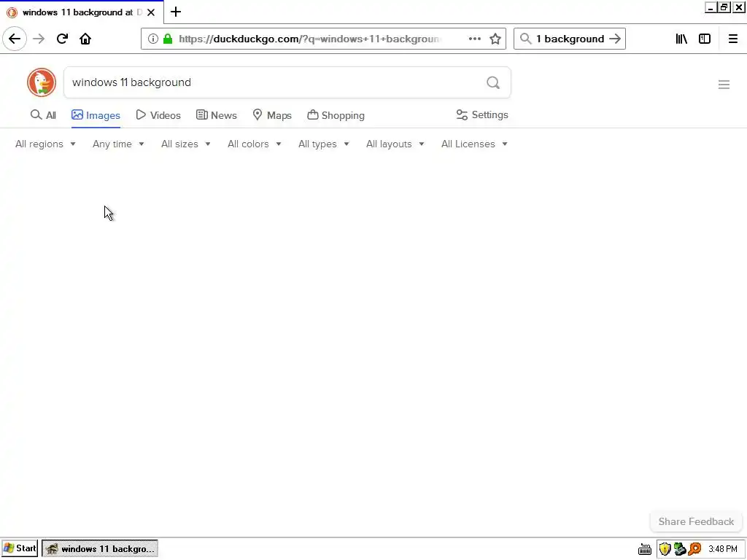Open the Firefox hamburger menu
Screen dimensions: 747x560
click(732, 39)
